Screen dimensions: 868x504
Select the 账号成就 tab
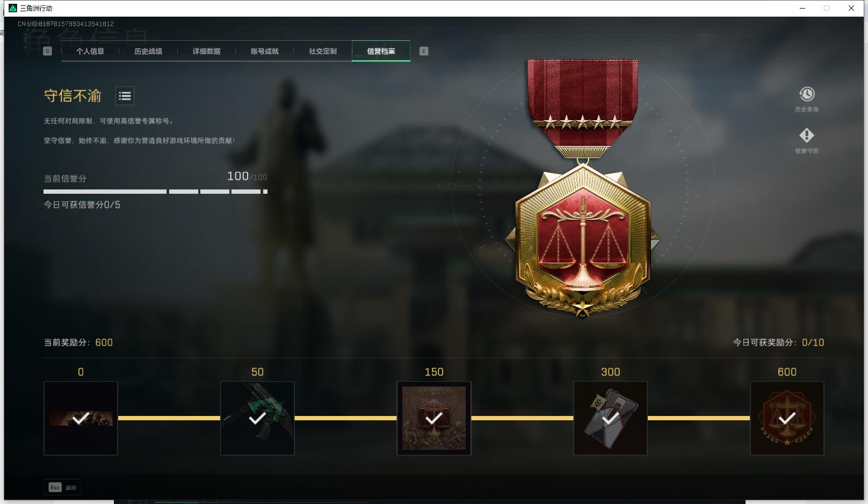click(264, 51)
